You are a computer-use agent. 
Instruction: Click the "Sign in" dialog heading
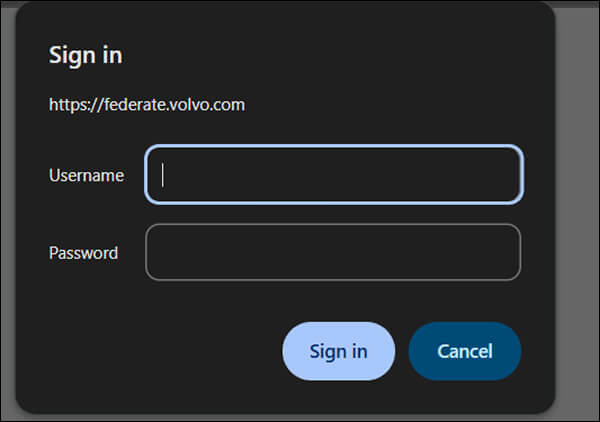coord(85,55)
